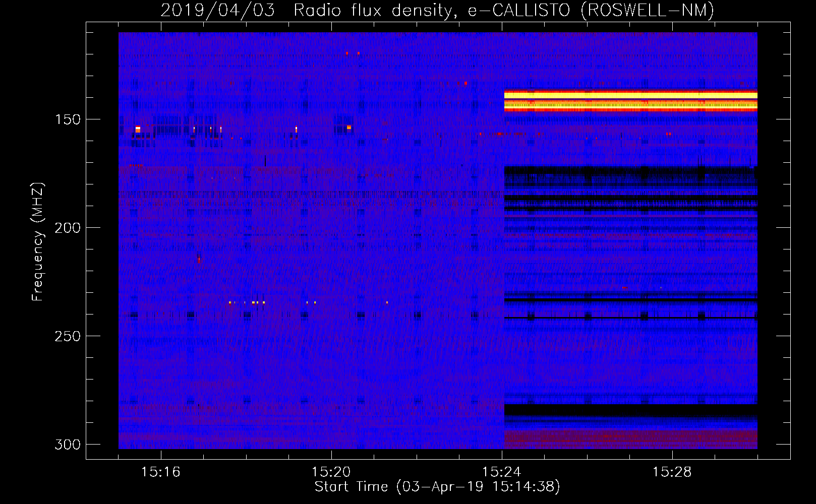Click the 200 frequency tick label
The height and width of the screenshot is (504, 816).
68,228
